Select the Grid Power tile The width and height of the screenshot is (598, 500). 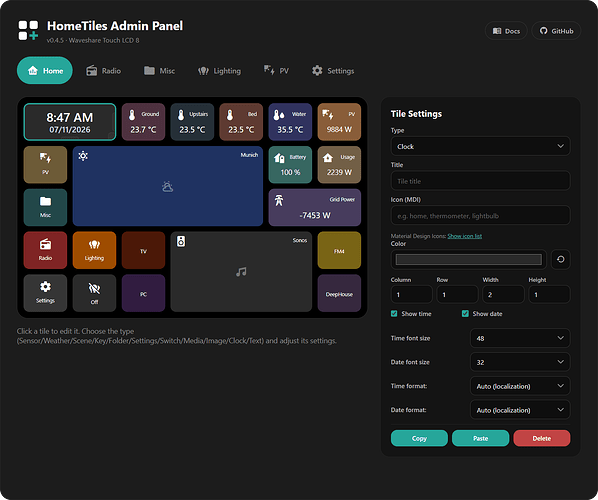(315, 207)
